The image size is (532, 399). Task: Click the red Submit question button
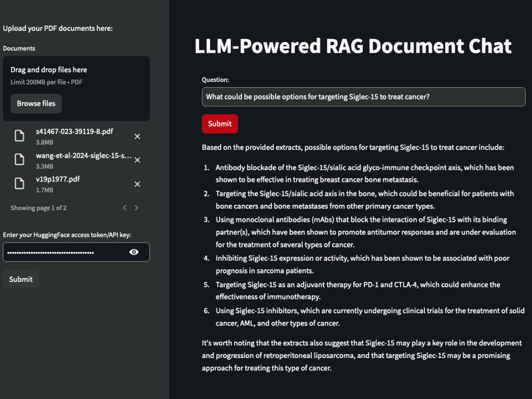pos(220,124)
